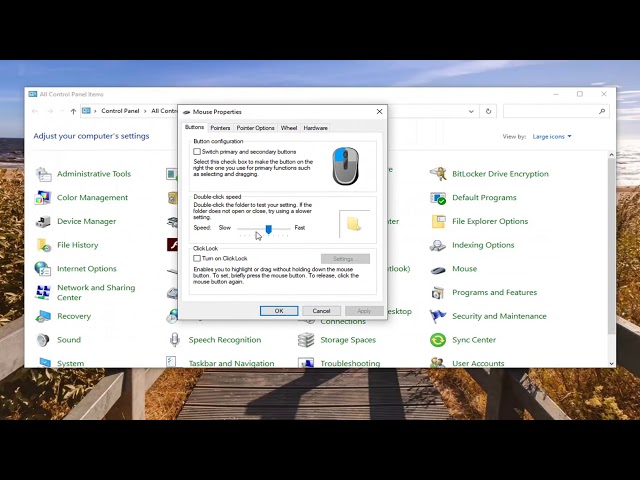Image resolution: width=640 pixels, height=480 pixels.
Task: Open the Mouse control panel icon
Action: pyautogui.click(x=438, y=270)
